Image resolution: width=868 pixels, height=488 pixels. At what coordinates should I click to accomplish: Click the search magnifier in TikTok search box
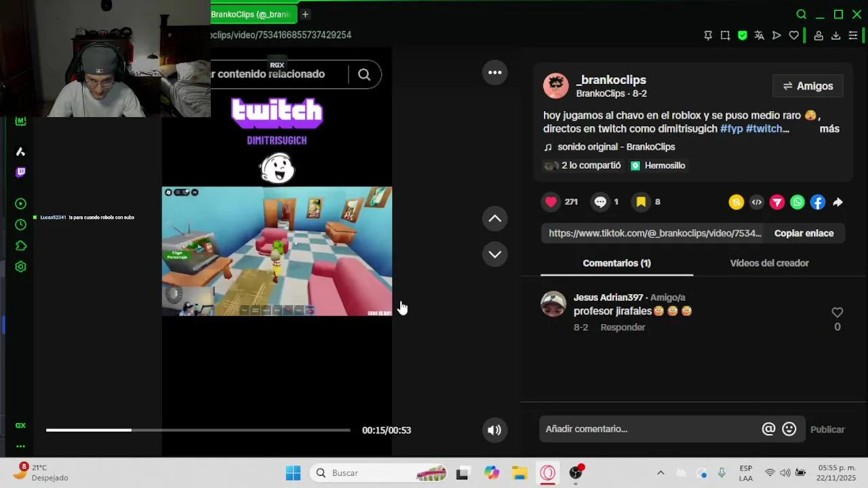[x=364, y=75]
